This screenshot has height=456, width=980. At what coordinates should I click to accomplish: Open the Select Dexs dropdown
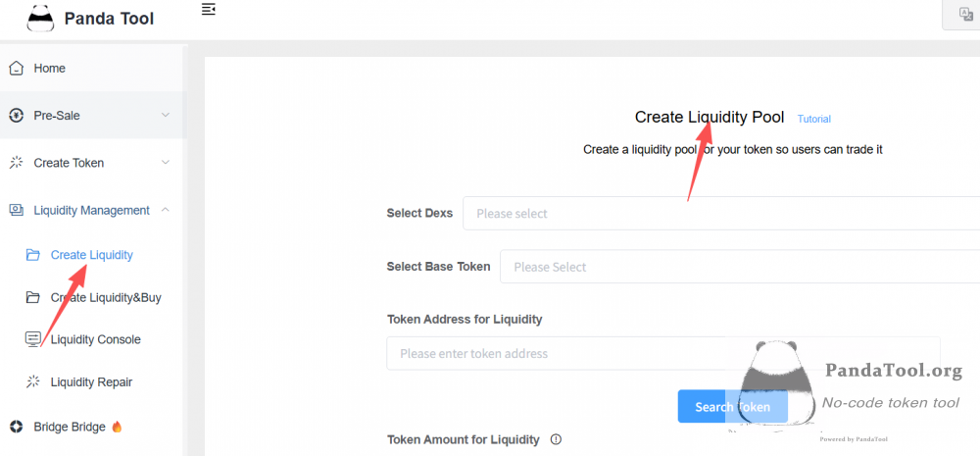pos(721,214)
